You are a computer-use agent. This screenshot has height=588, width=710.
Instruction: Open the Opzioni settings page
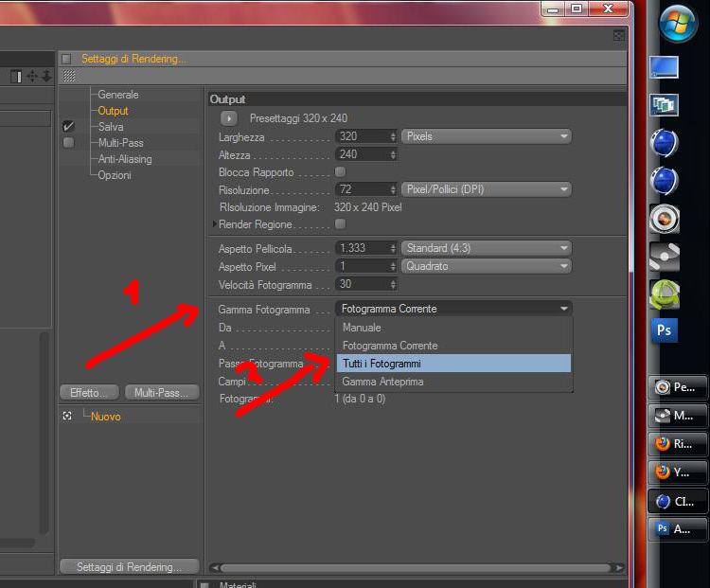point(115,175)
